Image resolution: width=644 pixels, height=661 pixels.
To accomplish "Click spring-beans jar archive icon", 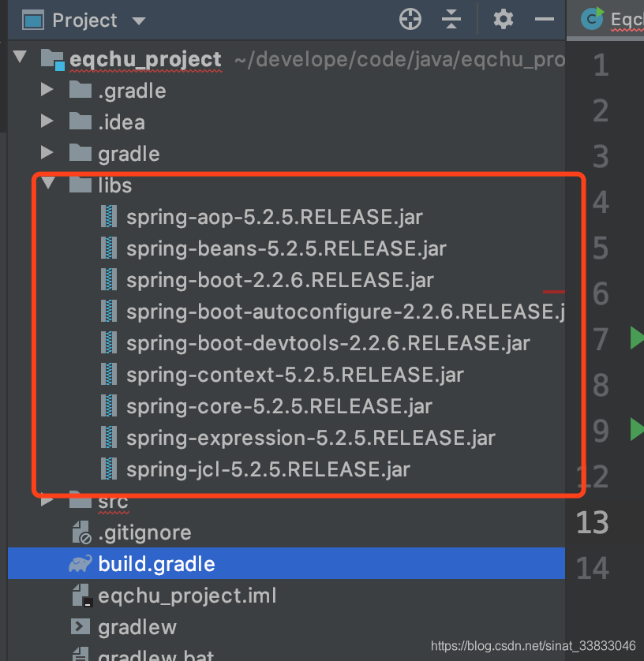I will (109, 248).
